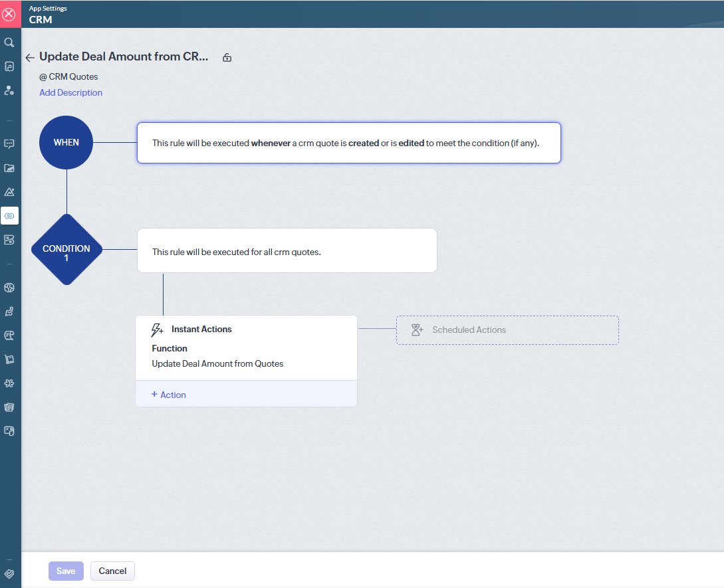The height and width of the screenshot is (588, 724).
Task: Open the notebook icon in the sidebar
Action: (9, 66)
